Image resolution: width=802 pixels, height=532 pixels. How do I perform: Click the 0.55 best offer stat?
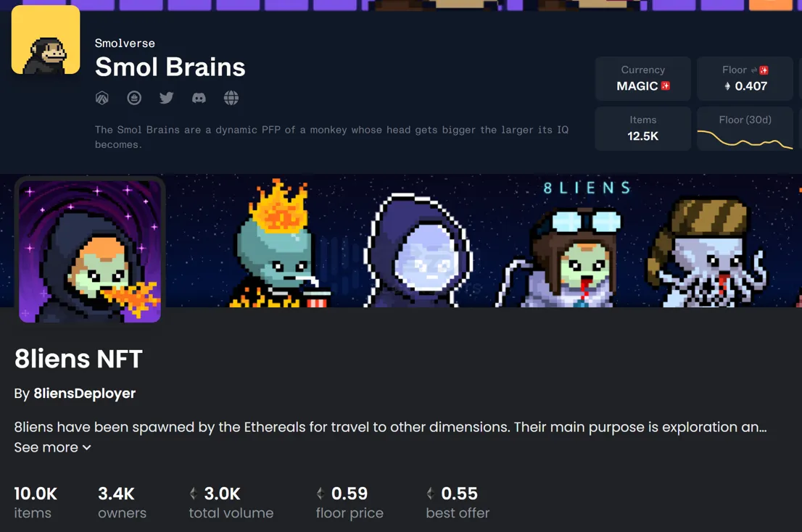pos(458,503)
